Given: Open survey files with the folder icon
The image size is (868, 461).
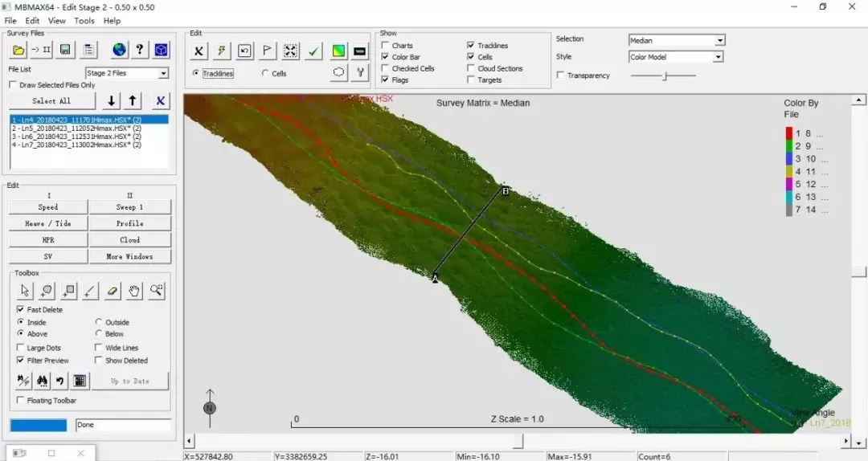Looking at the screenshot, I should 18,50.
